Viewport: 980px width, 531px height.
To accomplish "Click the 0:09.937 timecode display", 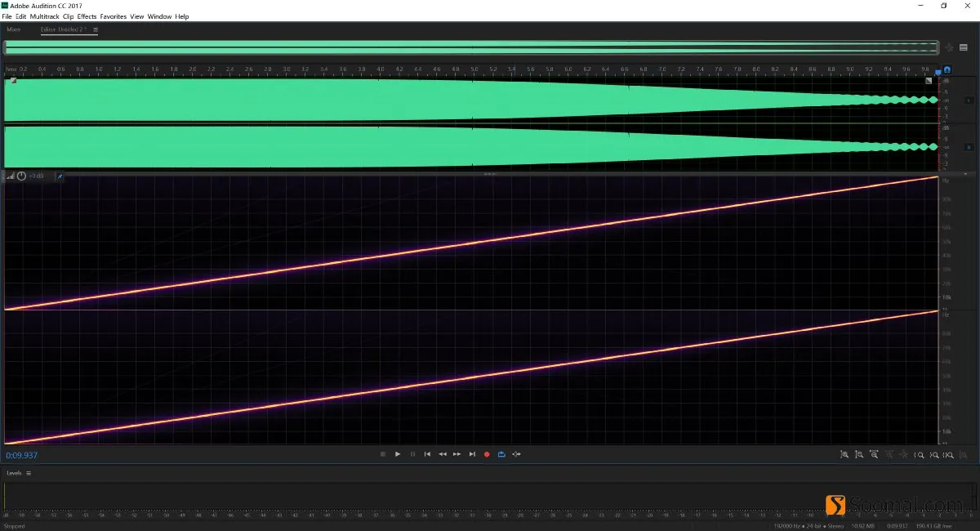I will point(22,455).
